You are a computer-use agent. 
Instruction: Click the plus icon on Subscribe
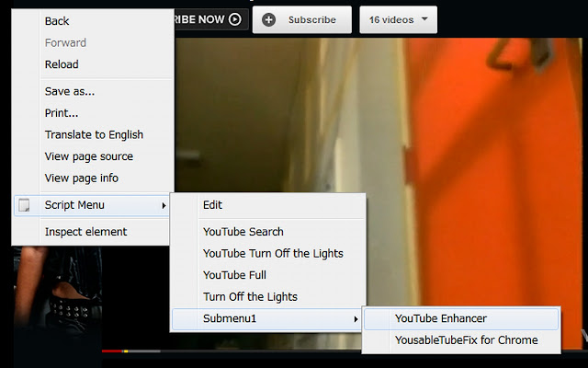268,20
